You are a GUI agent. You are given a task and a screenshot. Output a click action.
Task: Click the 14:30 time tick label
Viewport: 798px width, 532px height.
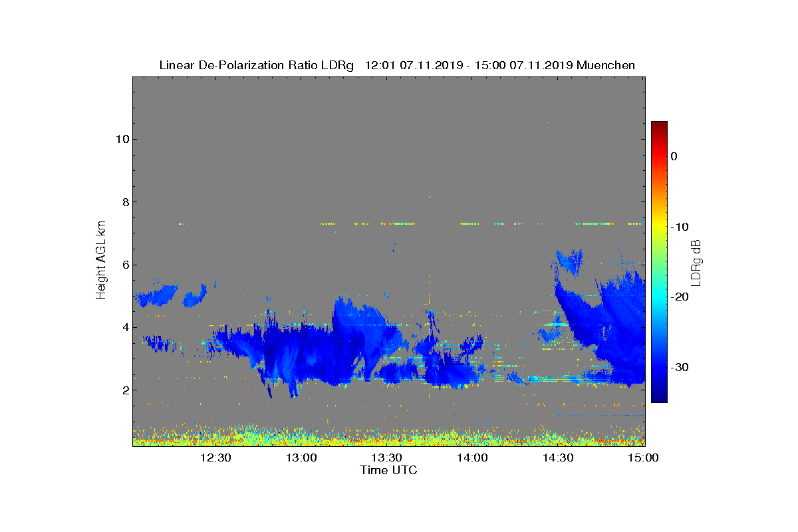pyautogui.click(x=557, y=458)
